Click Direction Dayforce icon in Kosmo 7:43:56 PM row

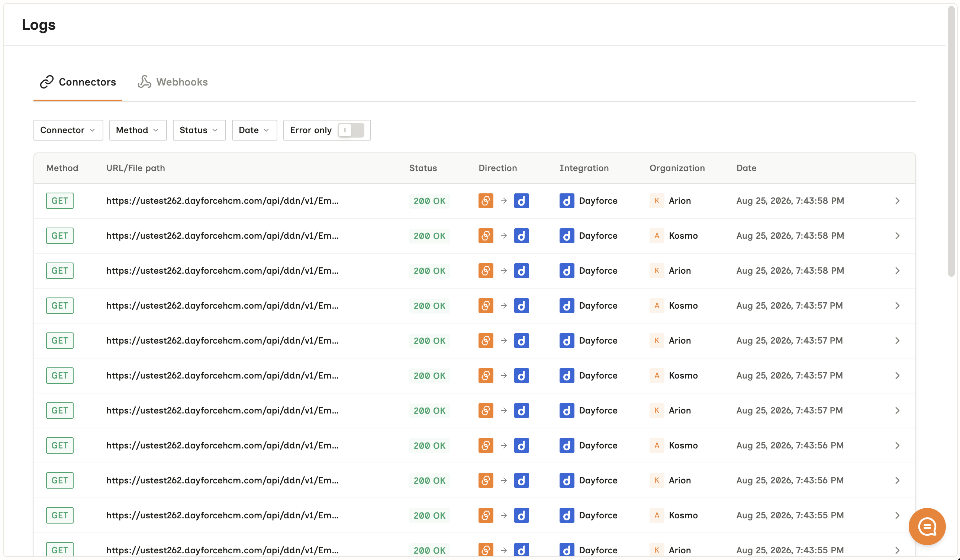pos(522,446)
